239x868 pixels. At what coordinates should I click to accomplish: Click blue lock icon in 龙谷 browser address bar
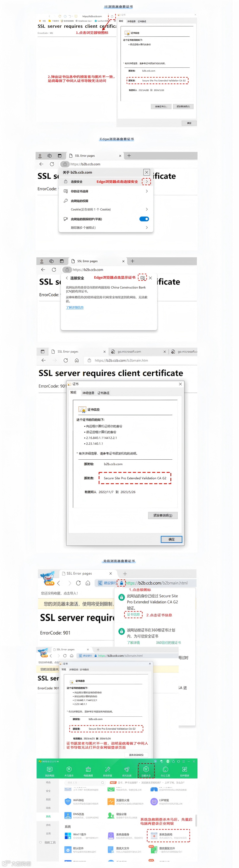(121, 583)
